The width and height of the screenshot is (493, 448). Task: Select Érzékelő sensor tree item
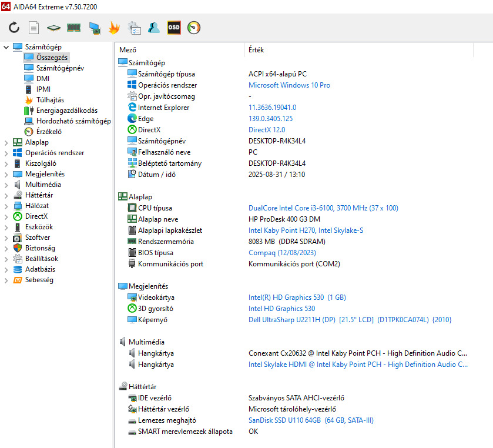[x=49, y=132]
